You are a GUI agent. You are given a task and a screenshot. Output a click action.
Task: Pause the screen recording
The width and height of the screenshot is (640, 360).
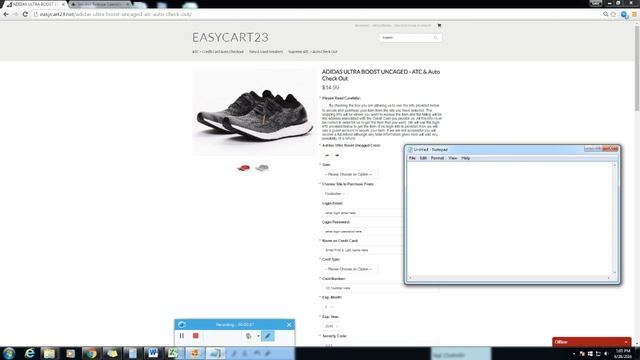point(182,336)
